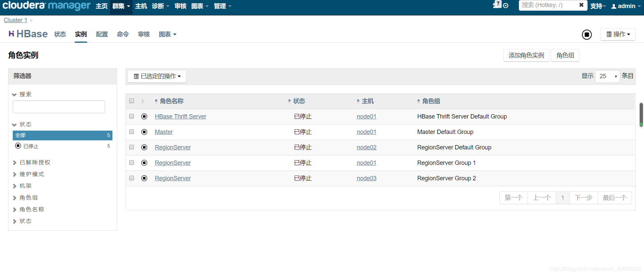The image size is (644, 275).
Task: Go to the 最后一个 page
Action: (614, 198)
